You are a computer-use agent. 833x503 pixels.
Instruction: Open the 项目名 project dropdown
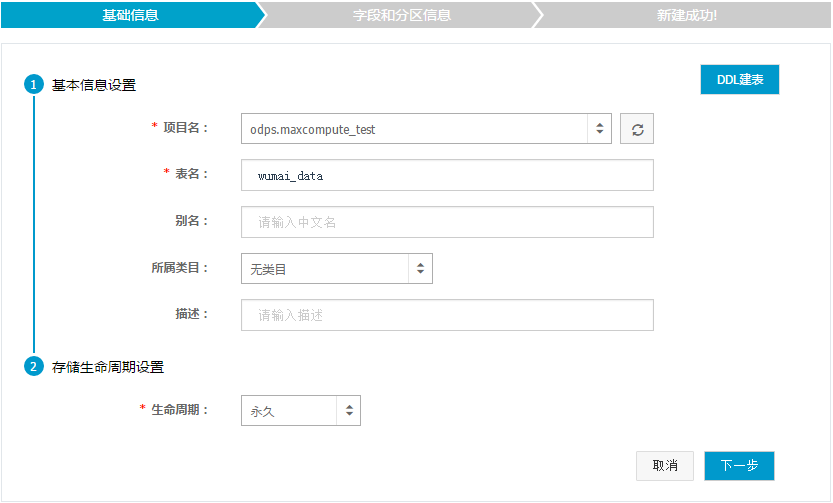426,129
